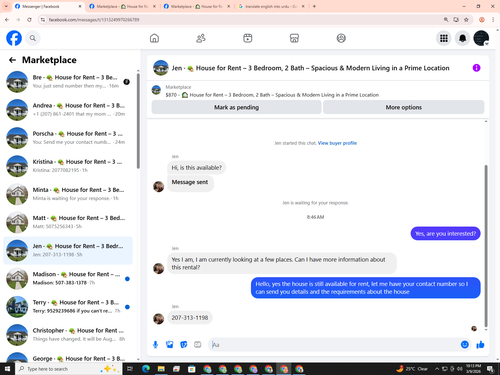The height and width of the screenshot is (375, 500).
Task: Open the purple conversation information icon
Action: (x=476, y=68)
